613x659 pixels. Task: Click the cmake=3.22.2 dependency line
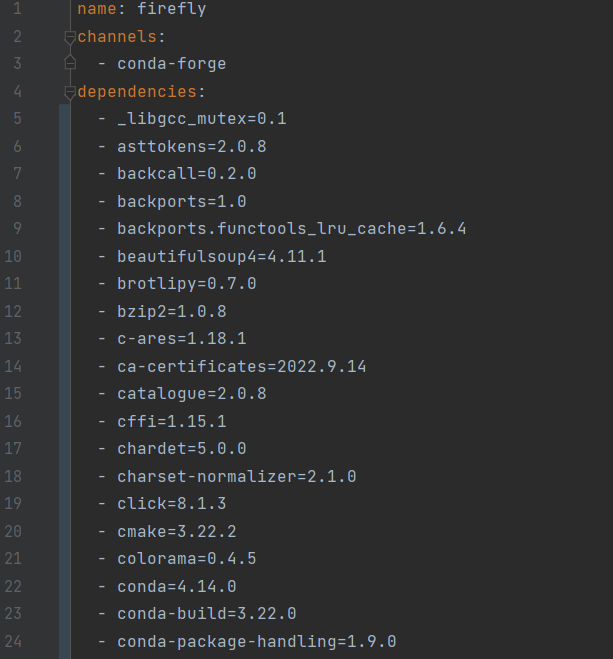[177, 532]
